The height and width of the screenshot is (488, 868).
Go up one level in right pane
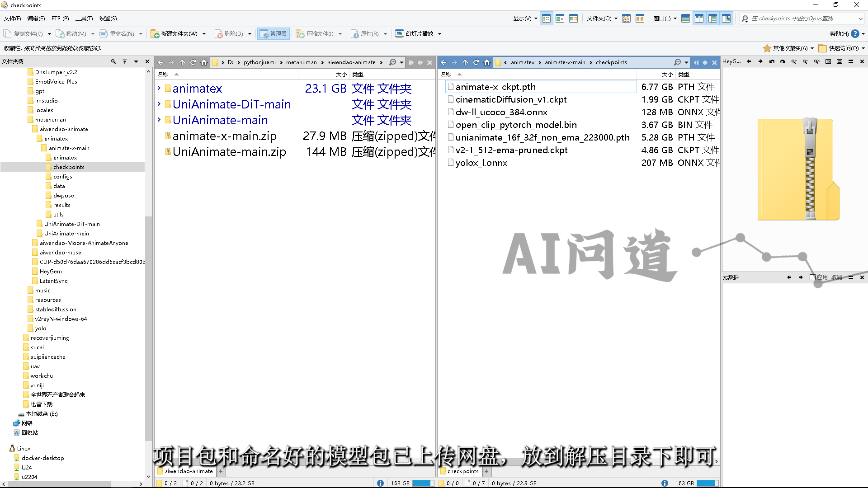click(x=465, y=62)
